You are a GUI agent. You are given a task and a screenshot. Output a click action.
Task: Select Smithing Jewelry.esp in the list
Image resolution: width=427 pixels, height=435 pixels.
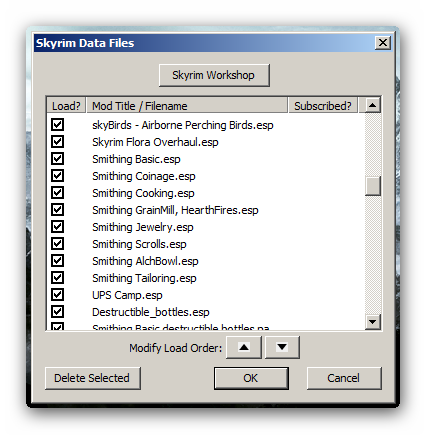[x=143, y=227]
